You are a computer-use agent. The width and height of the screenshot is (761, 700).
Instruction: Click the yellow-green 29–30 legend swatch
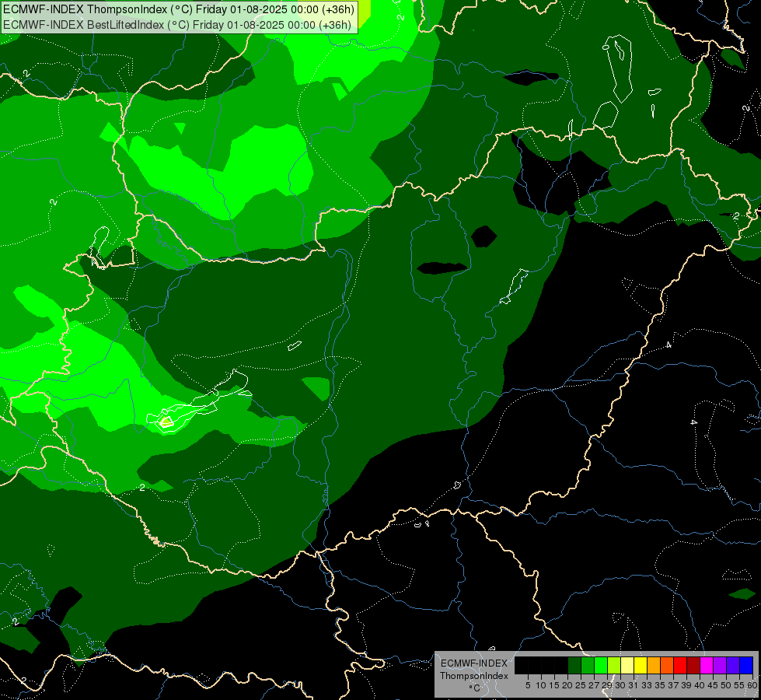click(614, 665)
